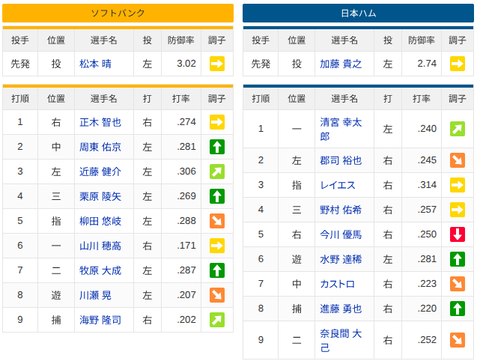The image size is (480, 364).
Task: Click the 日本ハム team header banner
Action: pos(358,13)
